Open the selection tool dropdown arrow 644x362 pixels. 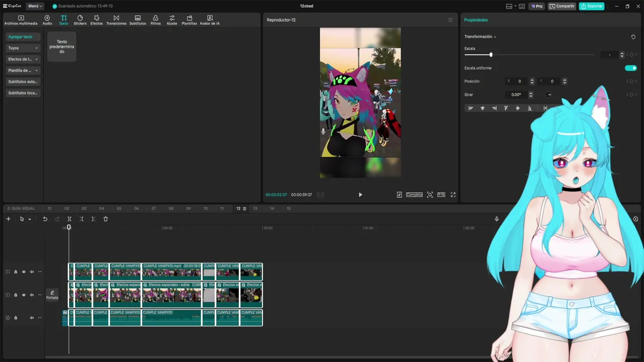point(30,219)
